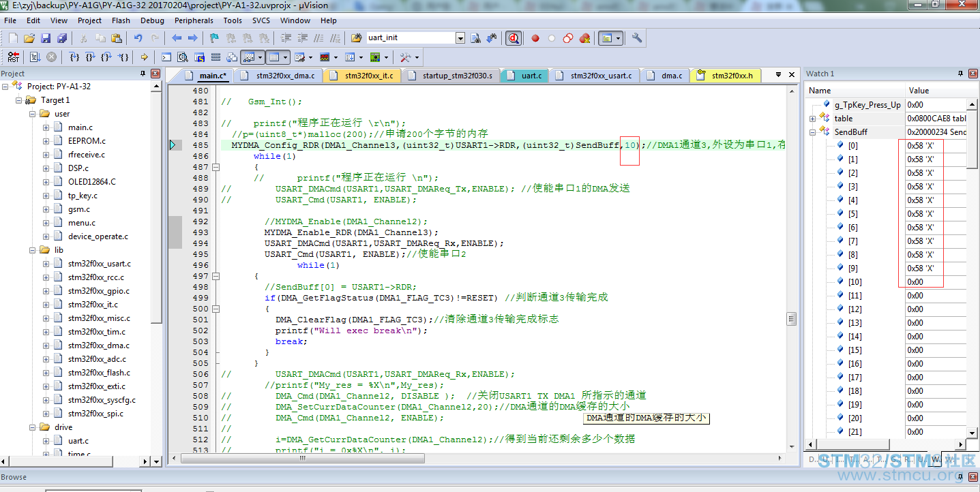Click Show Next Statement yellow arrow
Viewport: 980px width, 492px height.
pyautogui.click(x=144, y=57)
